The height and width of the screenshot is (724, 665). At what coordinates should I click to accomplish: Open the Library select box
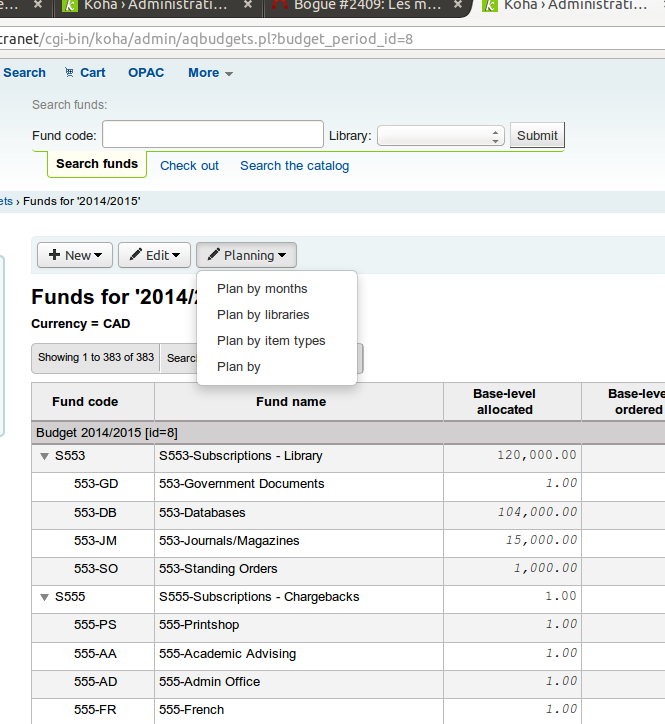pyautogui.click(x=440, y=136)
